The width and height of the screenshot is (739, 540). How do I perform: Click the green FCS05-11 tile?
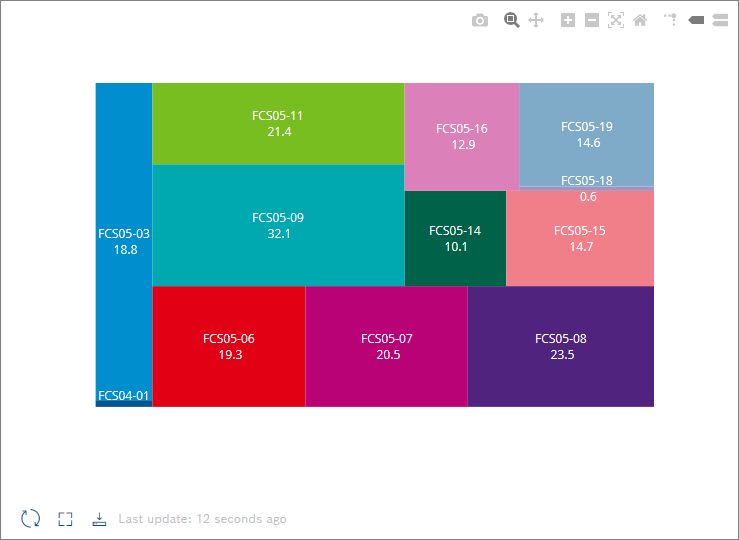pos(278,123)
